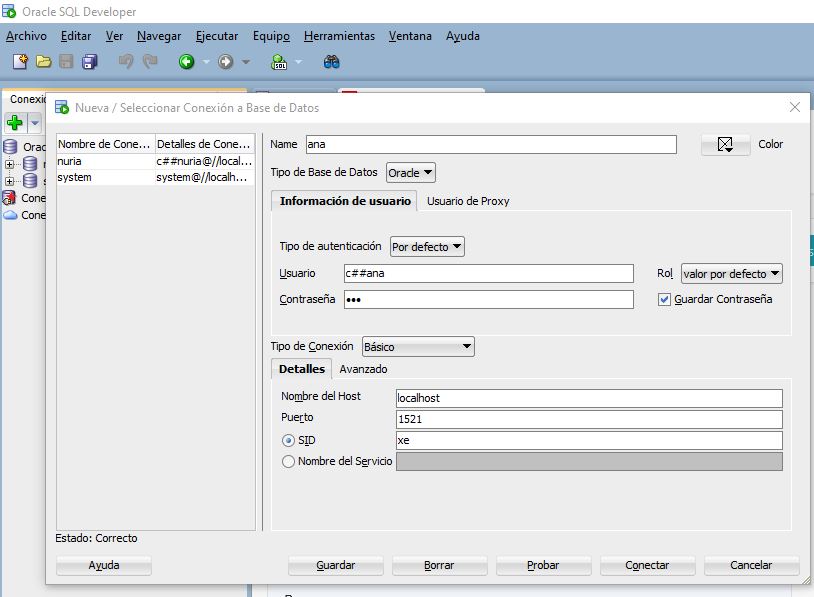Viewport: 814px width, 597px height.
Task: Click the green Back navigation icon
Action: coord(186,62)
